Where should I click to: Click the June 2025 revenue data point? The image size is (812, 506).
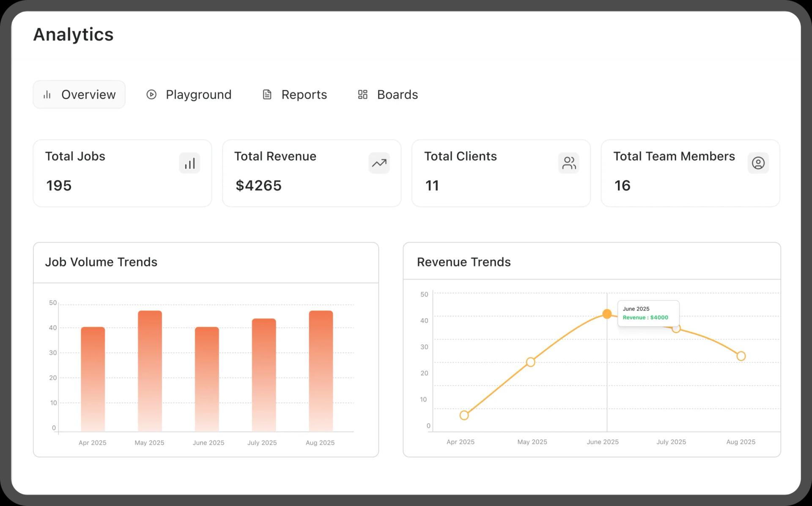point(608,313)
